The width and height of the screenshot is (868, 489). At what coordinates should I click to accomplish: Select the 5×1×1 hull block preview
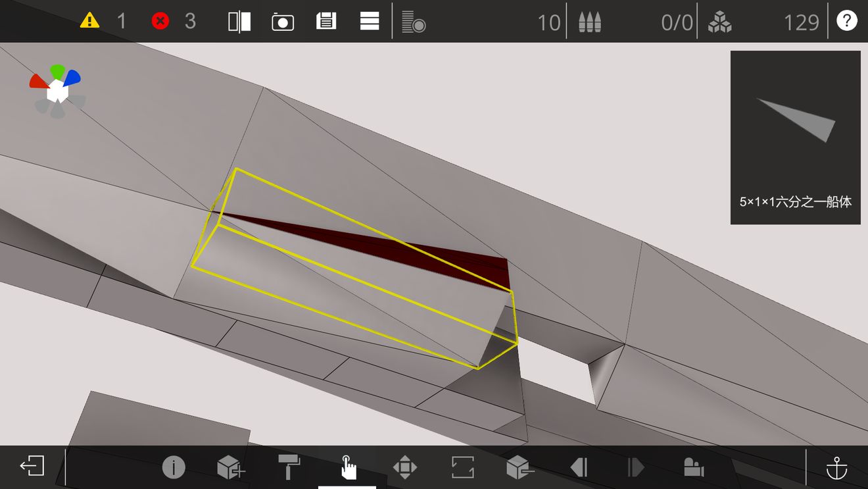coord(796,138)
